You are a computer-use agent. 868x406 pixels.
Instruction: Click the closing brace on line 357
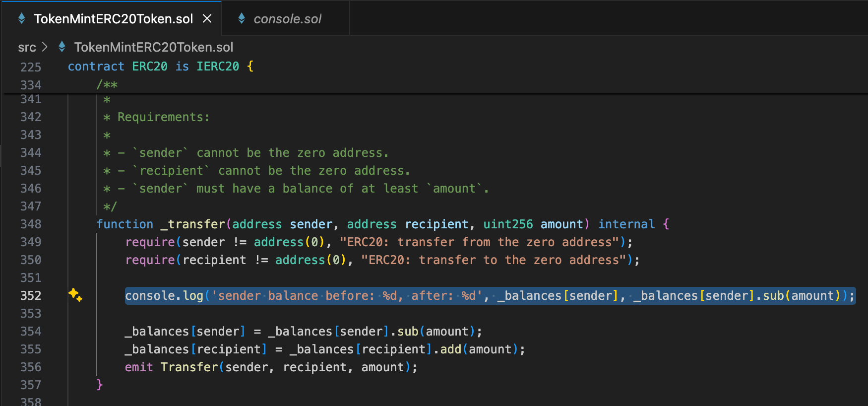(100, 385)
